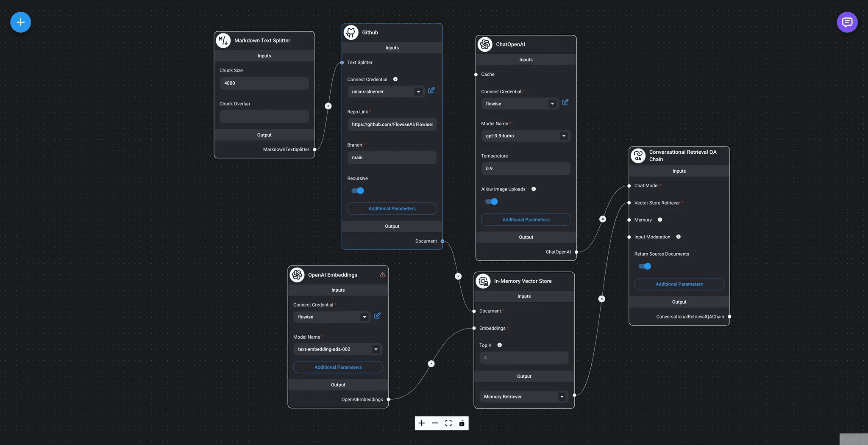868x445 pixels.
Task: Edit ChatOpenAI flowise credential pencil icon
Action: [x=565, y=102]
